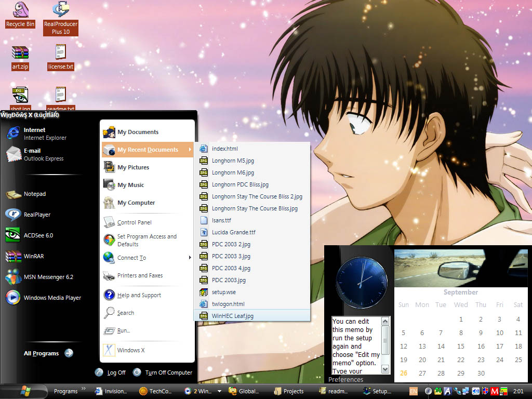
Task: Open WinHEC Leaf.jpg from recent documents
Action: click(252, 316)
